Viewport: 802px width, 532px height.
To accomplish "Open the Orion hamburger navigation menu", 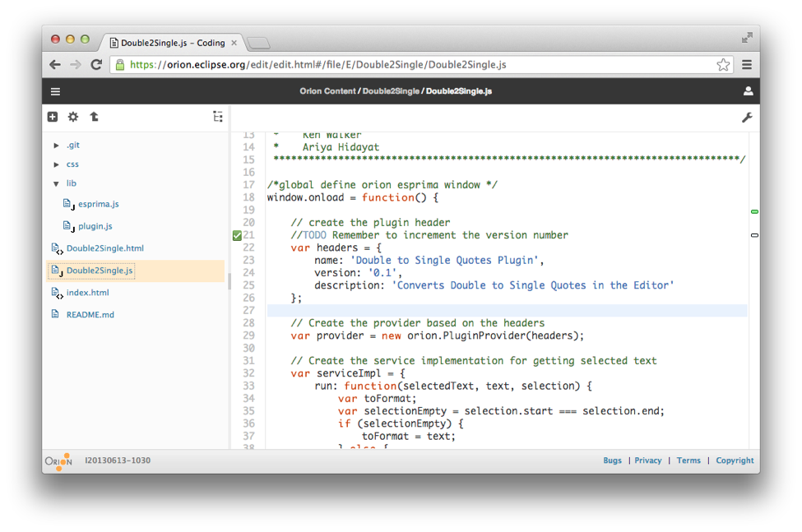I will click(x=55, y=91).
